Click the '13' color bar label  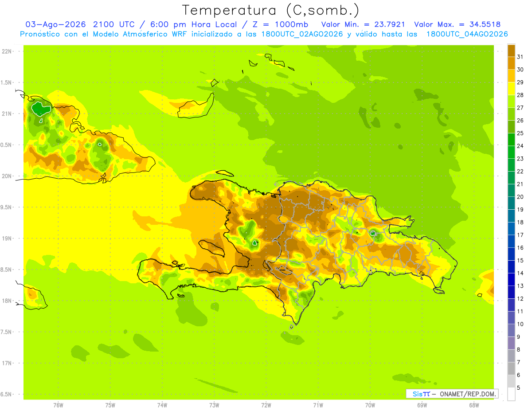pos(521,286)
